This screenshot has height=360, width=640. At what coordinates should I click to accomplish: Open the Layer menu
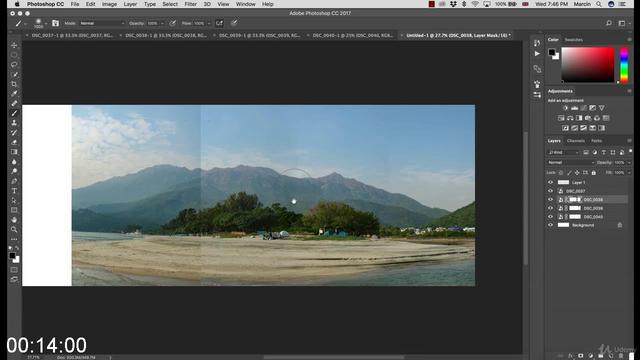[130, 4]
